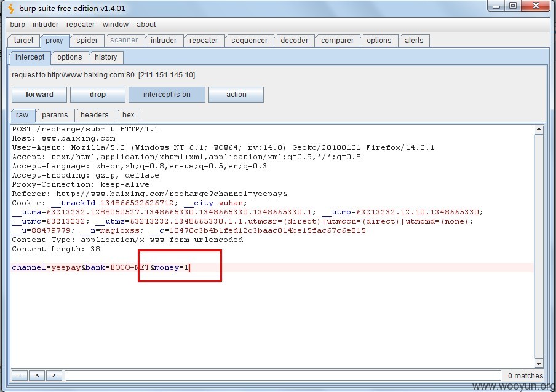Image resolution: width=556 pixels, height=392 pixels.
Task: Open the proxy options sub-tab
Action: [x=69, y=57]
